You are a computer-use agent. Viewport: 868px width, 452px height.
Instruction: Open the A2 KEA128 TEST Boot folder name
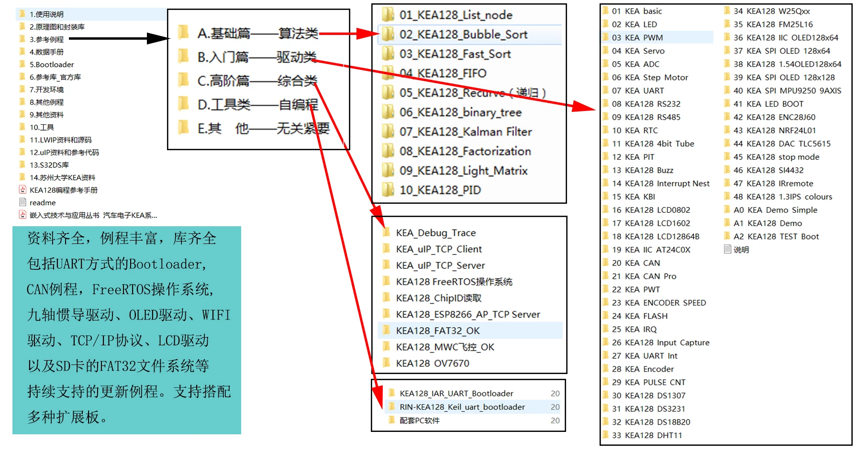click(x=776, y=236)
